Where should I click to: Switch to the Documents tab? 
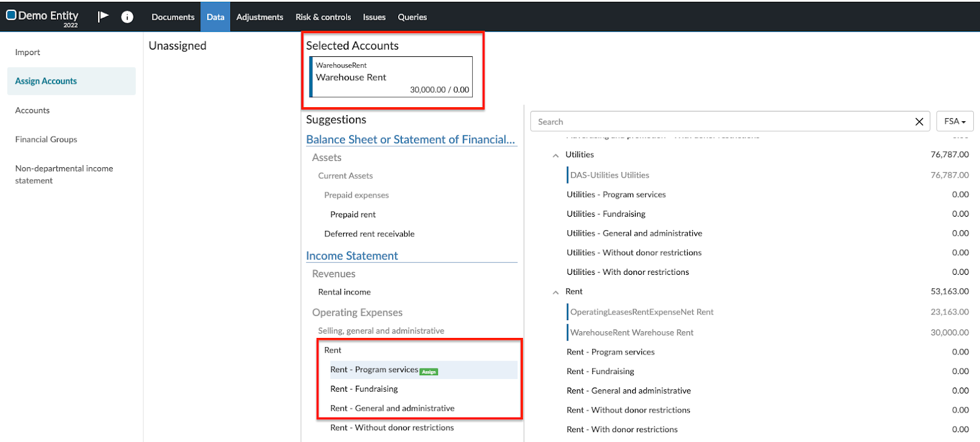(173, 17)
